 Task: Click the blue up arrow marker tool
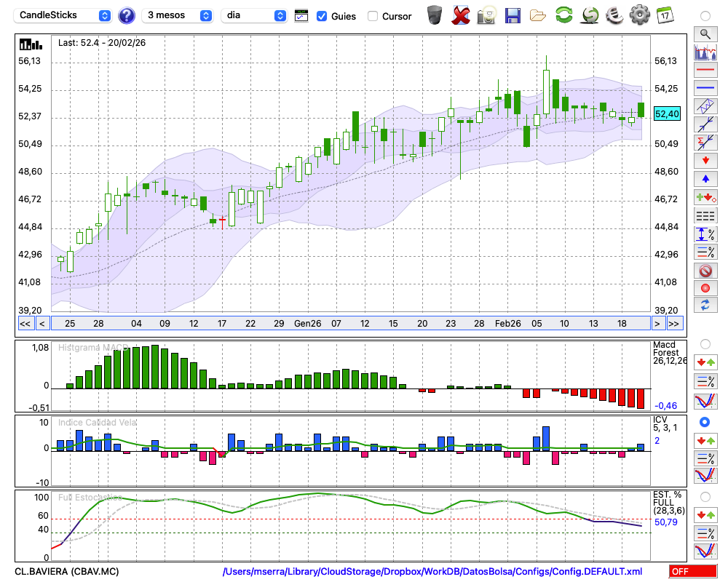coord(705,178)
